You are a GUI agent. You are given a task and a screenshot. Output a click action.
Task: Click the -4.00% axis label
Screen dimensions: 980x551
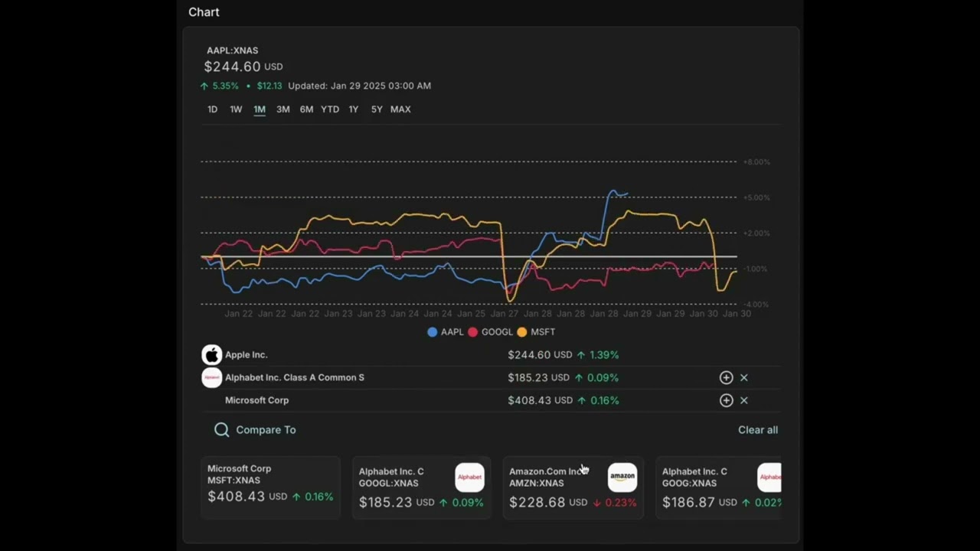756,305
